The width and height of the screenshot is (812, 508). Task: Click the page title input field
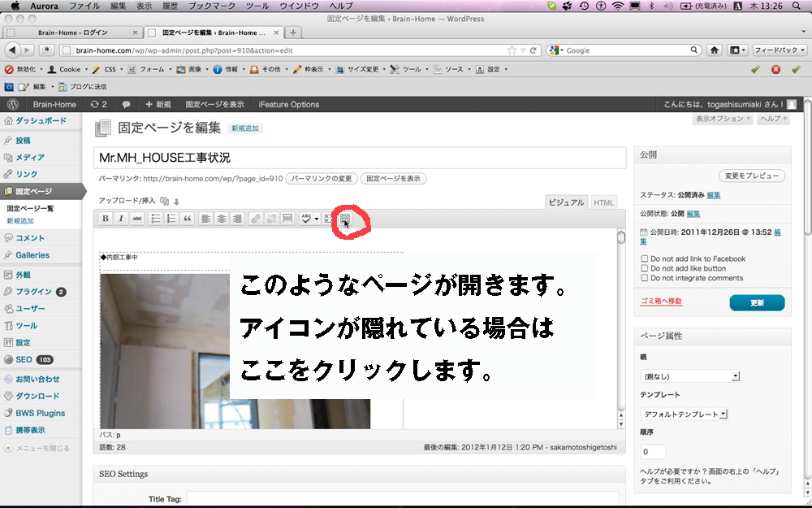pos(361,157)
